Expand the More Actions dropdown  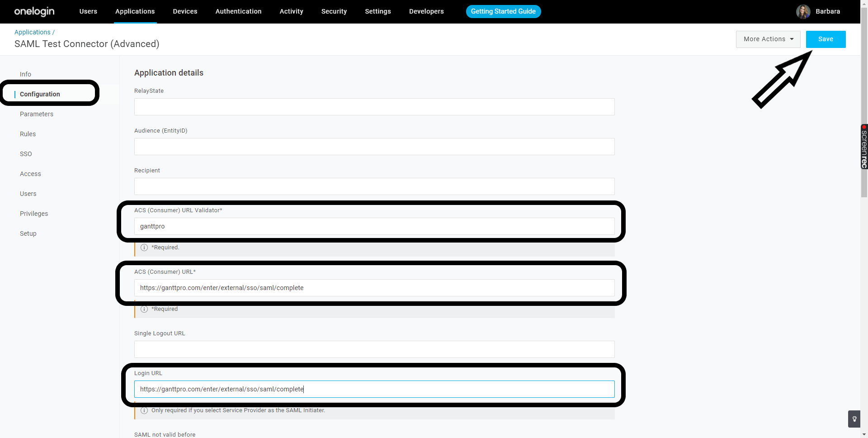[x=768, y=39]
